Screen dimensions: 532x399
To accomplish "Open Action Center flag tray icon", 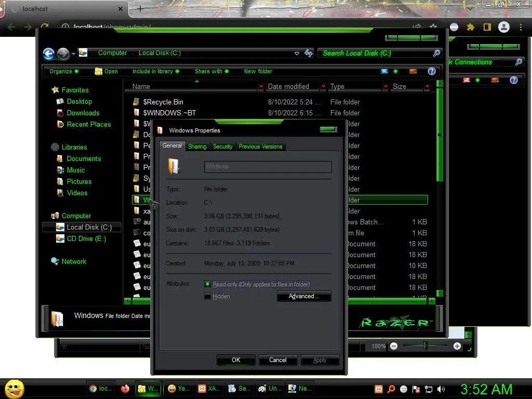I will [x=416, y=389].
